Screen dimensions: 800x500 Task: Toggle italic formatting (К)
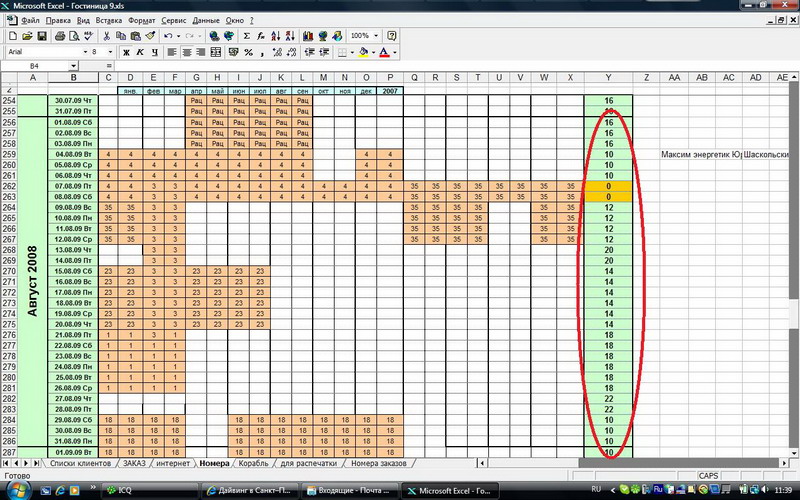pyautogui.click(x=140, y=52)
